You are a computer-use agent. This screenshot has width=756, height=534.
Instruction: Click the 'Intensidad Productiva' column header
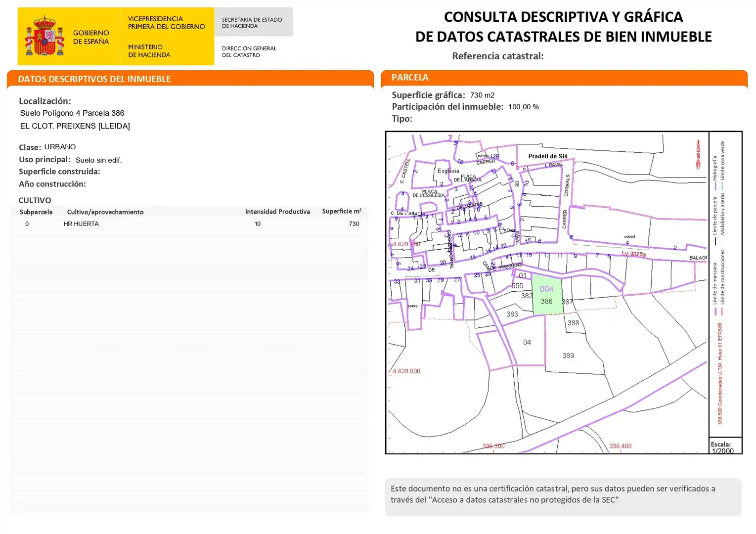click(x=277, y=212)
